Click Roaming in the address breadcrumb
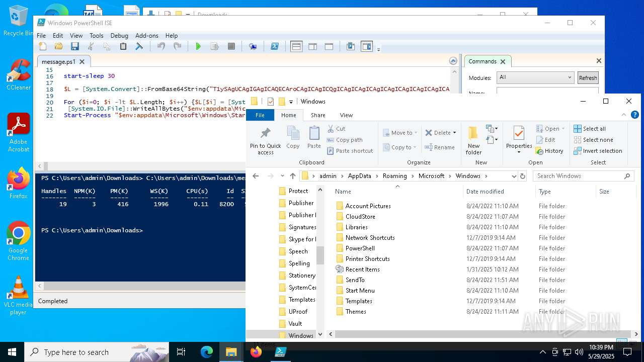This screenshot has height=362, width=644. click(x=394, y=176)
